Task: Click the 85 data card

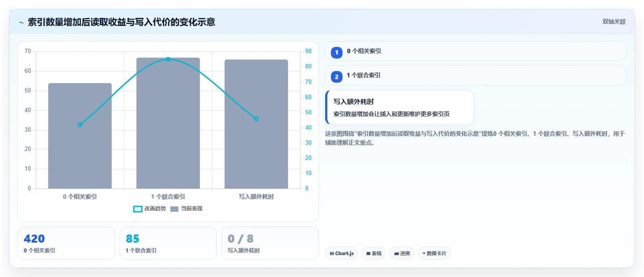Action: pos(168,243)
